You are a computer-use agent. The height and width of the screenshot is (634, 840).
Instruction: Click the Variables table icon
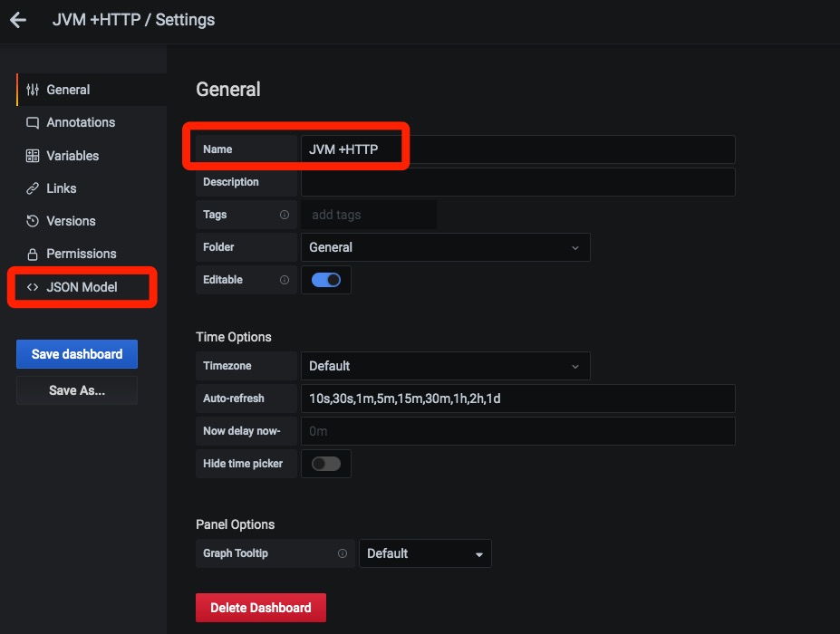pos(33,156)
